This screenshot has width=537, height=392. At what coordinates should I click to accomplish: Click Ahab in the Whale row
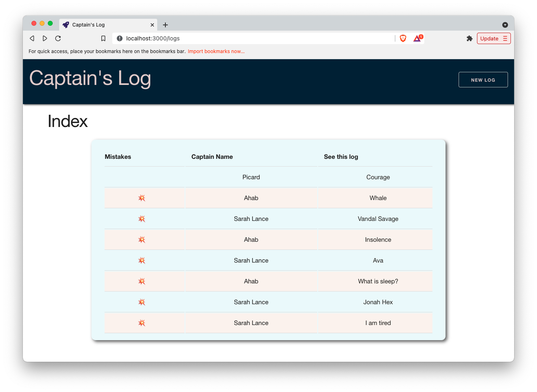(251, 198)
